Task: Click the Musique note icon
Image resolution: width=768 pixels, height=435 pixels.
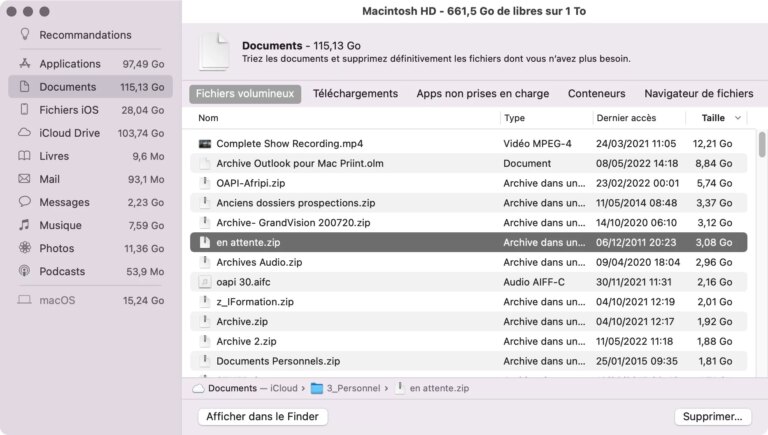Action: [24, 225]
